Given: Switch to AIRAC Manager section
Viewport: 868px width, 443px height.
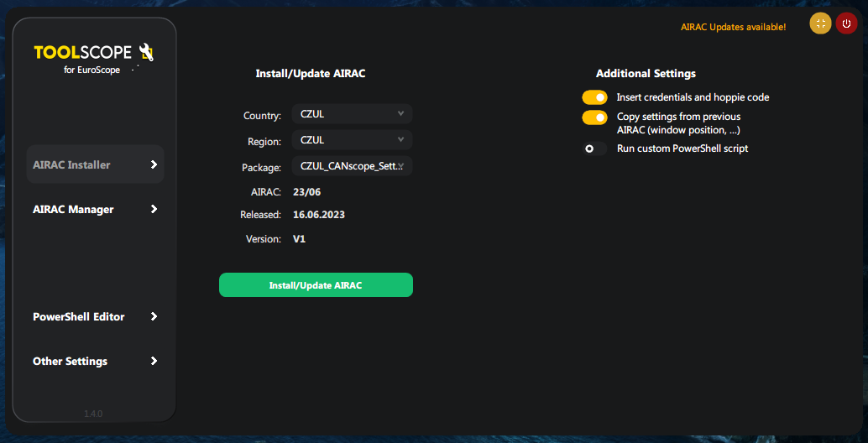Looking at the screenshot, I should click(95, 209).
